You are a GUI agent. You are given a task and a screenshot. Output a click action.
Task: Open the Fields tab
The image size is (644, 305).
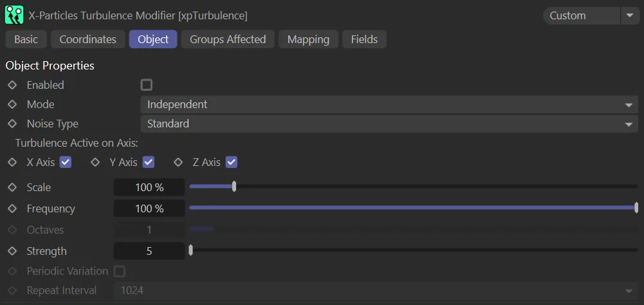[364, 39]
